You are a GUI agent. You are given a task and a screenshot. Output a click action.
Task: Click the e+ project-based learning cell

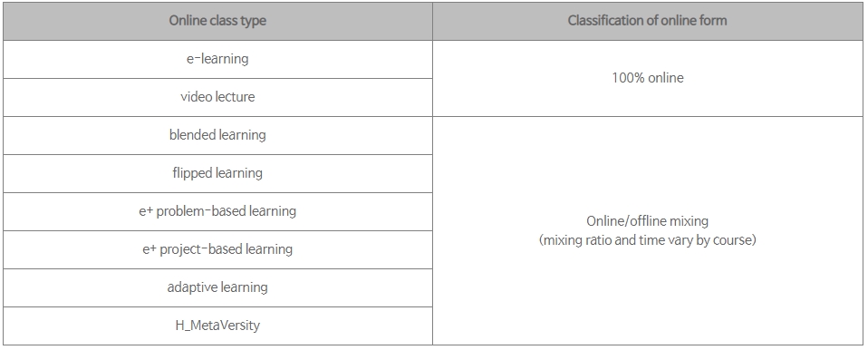[217, 249]
